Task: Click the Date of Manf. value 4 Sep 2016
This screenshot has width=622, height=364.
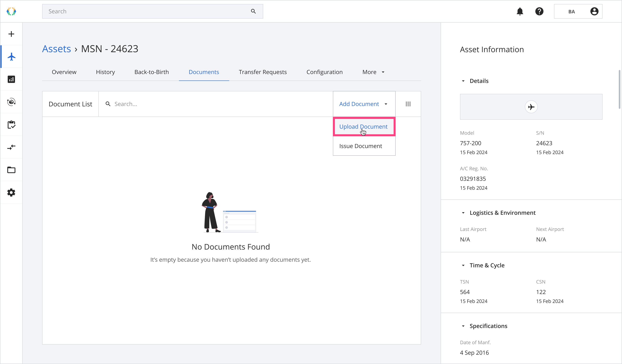Action: point(474,353)
